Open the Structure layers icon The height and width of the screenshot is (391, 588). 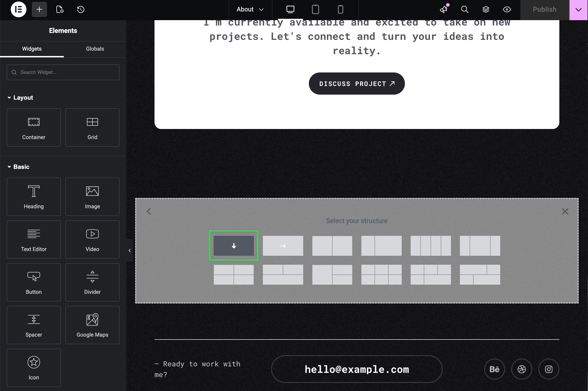point(486,9)
